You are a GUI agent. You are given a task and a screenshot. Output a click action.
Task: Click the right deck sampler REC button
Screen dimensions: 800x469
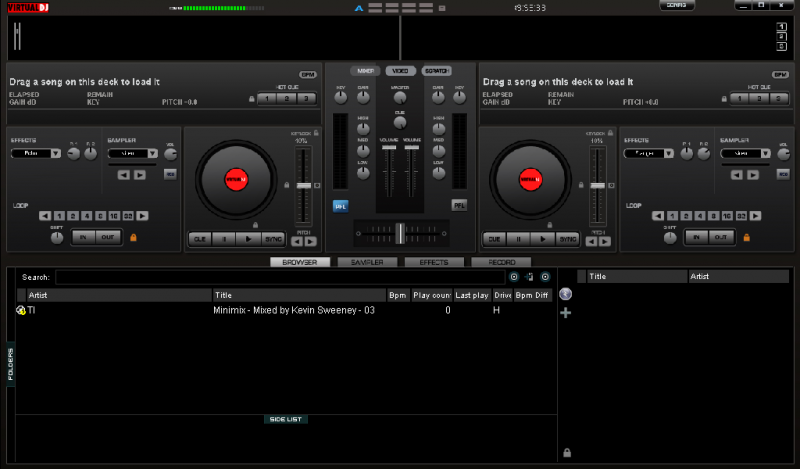pyautogui.click(x=783, y=175)
